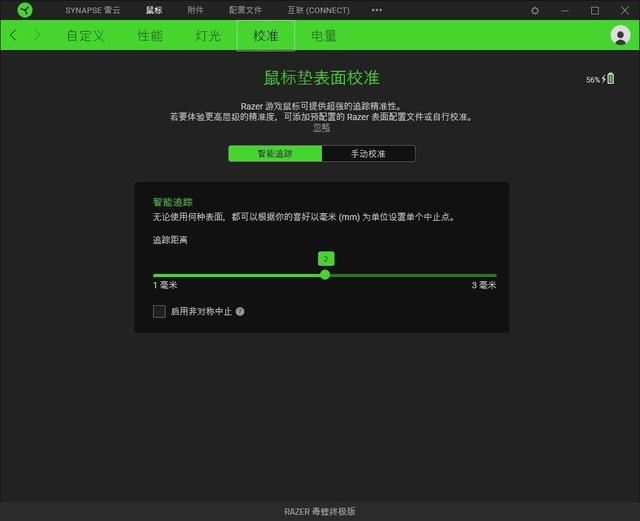640x521 pixels.
Task: Click the Razer Synapse logo icon
Action: pos(25,10)
